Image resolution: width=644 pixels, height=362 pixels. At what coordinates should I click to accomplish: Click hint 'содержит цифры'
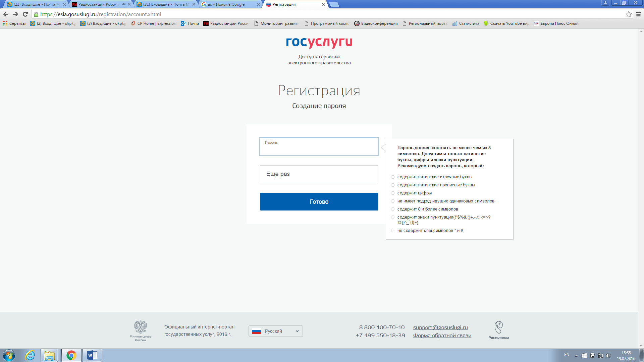415,193
